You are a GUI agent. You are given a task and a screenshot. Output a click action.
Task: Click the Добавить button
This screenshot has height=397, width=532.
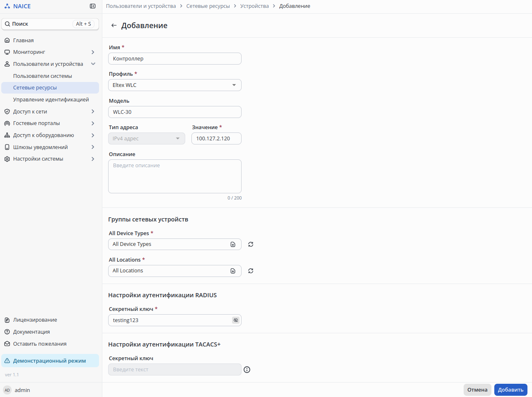point(510,390)
